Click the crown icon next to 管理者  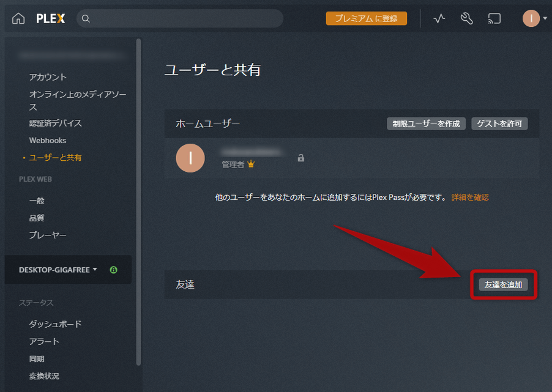coord(251,164)
